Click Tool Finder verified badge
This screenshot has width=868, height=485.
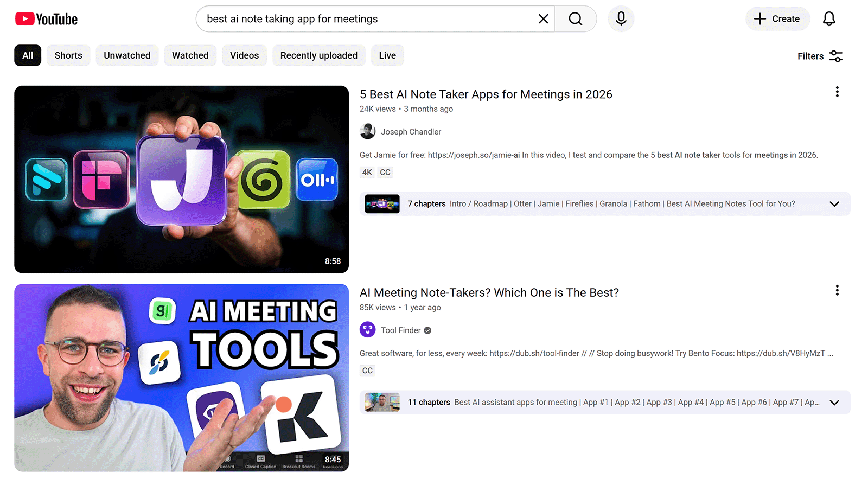(427, 330)
